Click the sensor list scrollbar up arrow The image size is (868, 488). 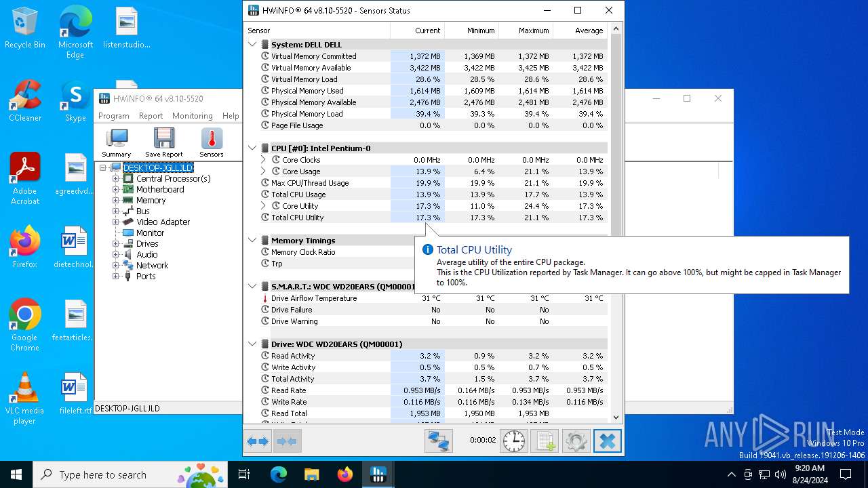(616, 29)
